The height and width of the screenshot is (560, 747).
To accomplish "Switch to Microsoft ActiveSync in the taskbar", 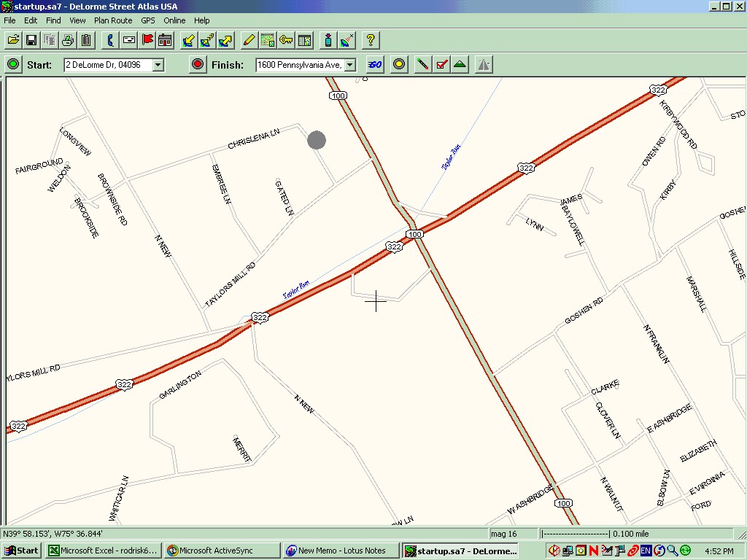I will (222, 551).
